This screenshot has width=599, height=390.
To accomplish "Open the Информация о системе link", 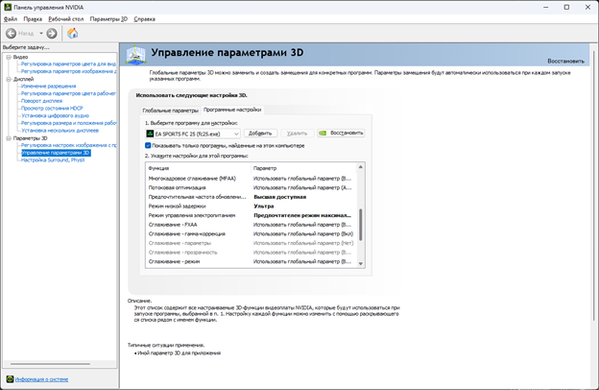I will (x=42, y=379).
